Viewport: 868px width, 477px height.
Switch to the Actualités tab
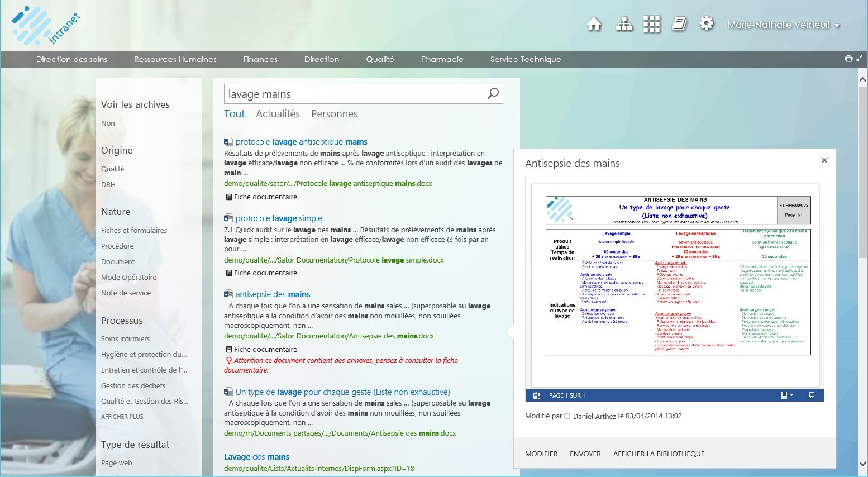(x=278, y=114)
